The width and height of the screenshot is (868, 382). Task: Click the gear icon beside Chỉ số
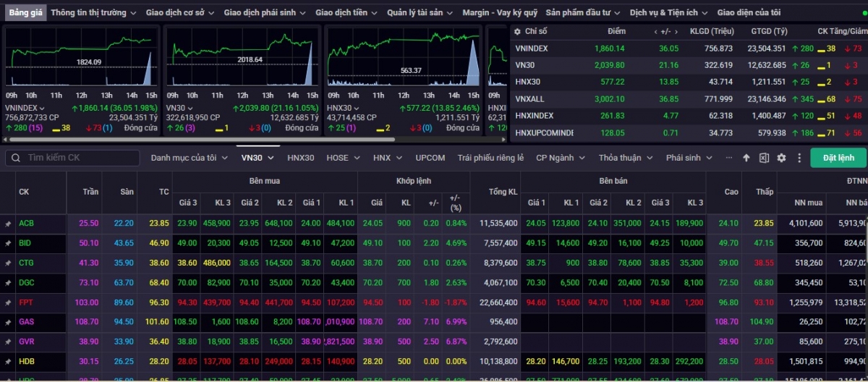click(516, 31)
